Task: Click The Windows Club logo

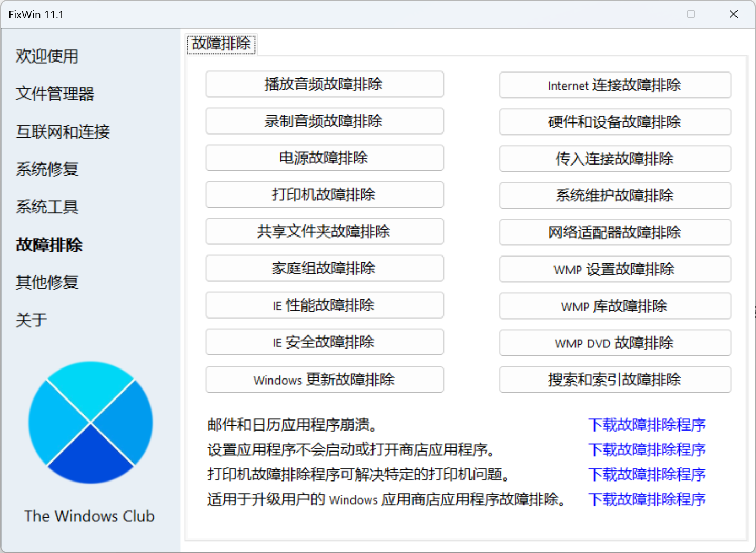Action: pos(90,423)
